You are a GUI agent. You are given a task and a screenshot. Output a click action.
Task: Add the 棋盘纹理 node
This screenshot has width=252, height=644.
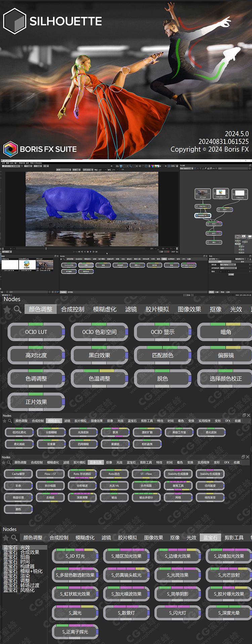coord(18,497)
